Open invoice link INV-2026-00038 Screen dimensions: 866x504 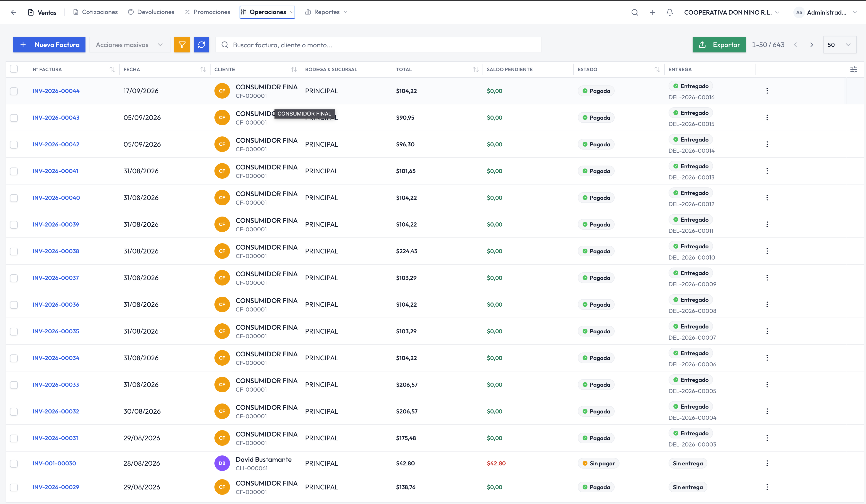(x=56, y=251)
